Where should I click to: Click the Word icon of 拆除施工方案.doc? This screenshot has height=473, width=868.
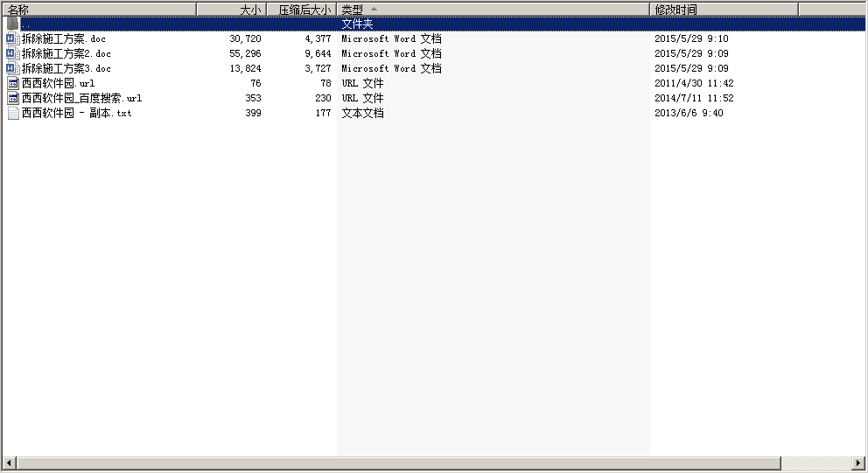[13, 38]
